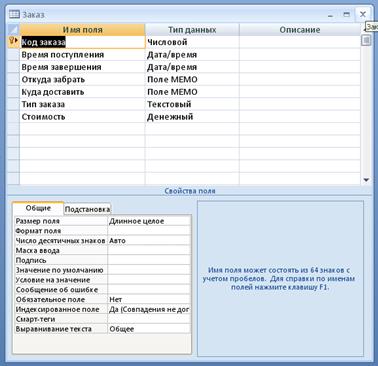Open data type Числовой for Код заказа
Image resolution: width=378 pixels, height=366 pixels.
192,42
